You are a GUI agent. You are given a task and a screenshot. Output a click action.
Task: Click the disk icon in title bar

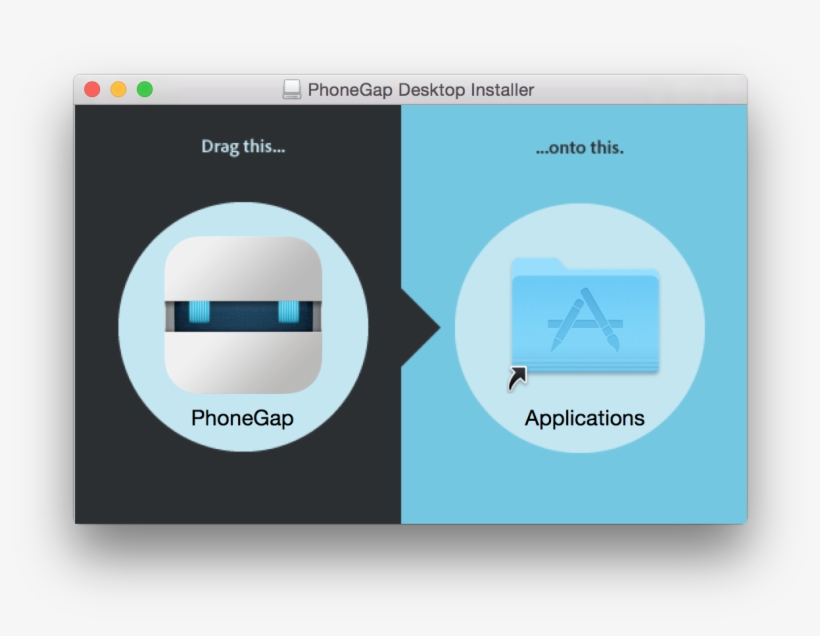click(x=292, y=89)
